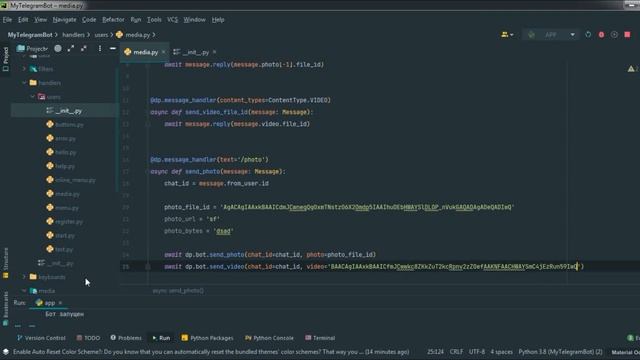Viewport: 640px width, 360px height.
Task: Click the red Debug bug icon
Action: click(601, 35)
